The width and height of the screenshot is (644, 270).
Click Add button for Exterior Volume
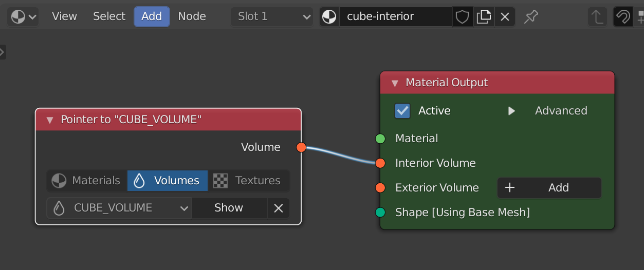pos(549,188)
